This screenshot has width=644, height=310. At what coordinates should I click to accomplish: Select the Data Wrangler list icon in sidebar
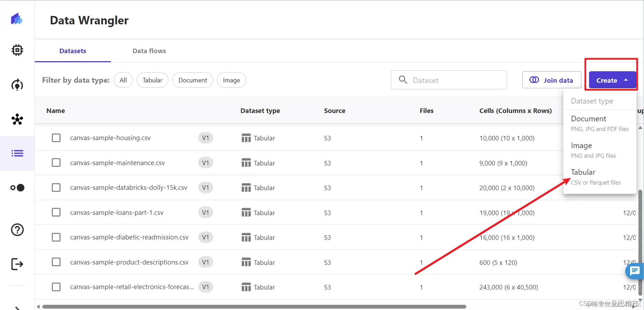point(17,153)
